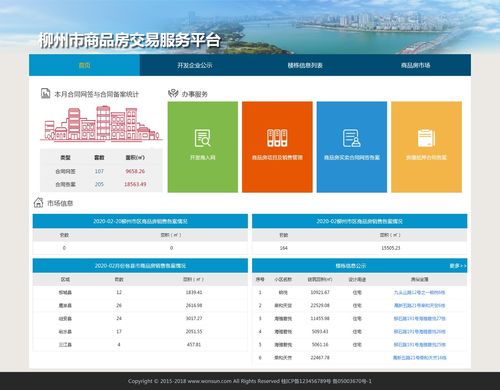The image size is (500, 390).
Task: Click the copyright footer text
Action: click(x=250, y=381)
